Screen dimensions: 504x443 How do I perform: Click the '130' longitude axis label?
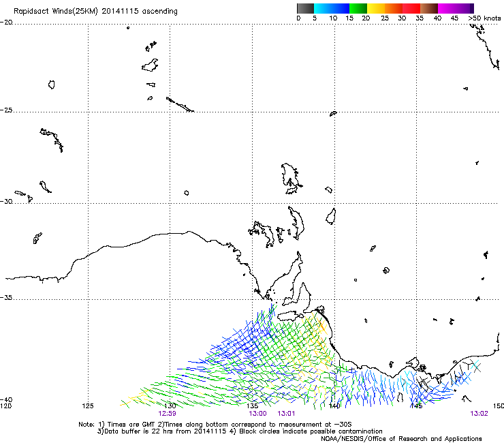click(x=170, y=406)
